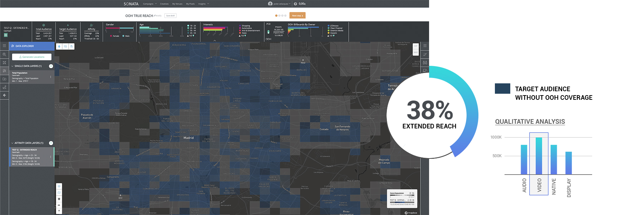This screenshot has height=215, width=644.
Task: Click Modify next to OOH TRUE REACH
Action: 158,16
